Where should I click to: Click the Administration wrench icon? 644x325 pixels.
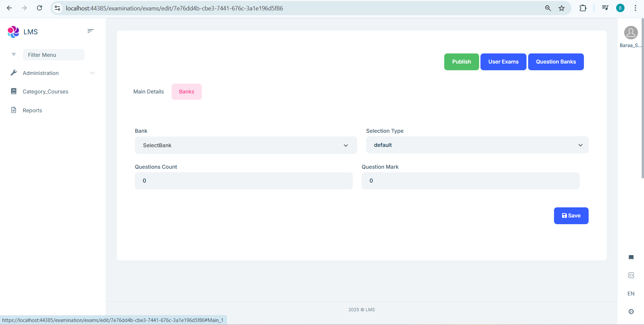[14, 73]
